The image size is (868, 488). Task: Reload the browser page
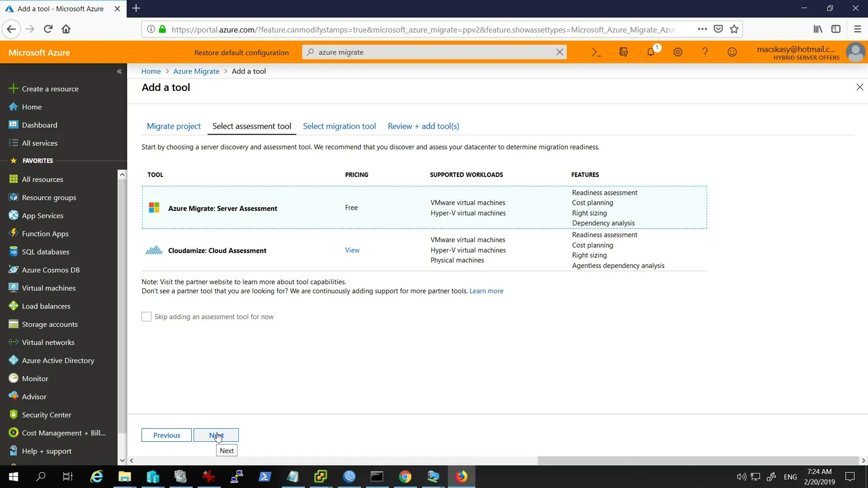(x=48, y=29)
